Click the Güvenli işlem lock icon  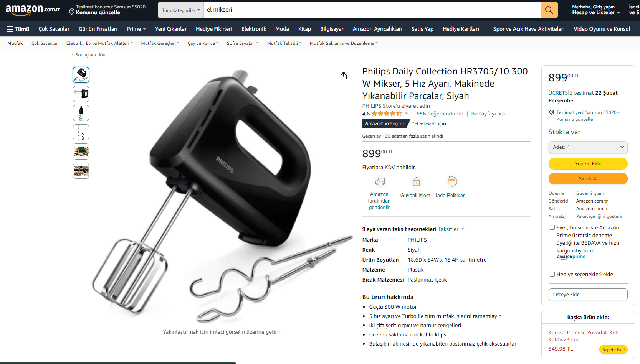(x=416, y=181)
